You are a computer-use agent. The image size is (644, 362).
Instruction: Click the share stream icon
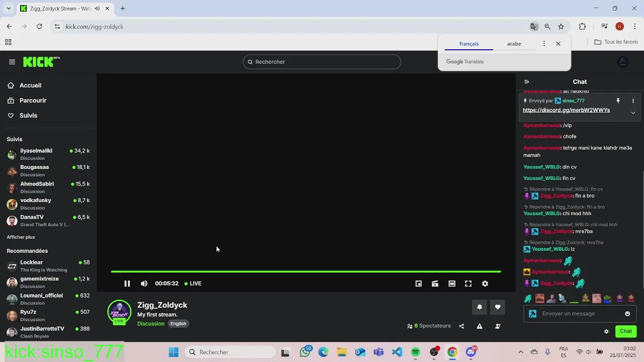[x=461, y=326]
